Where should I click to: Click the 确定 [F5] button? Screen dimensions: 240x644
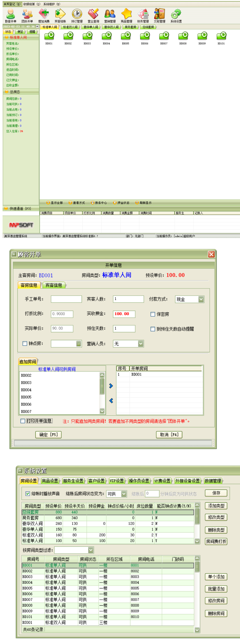(48, 434)
